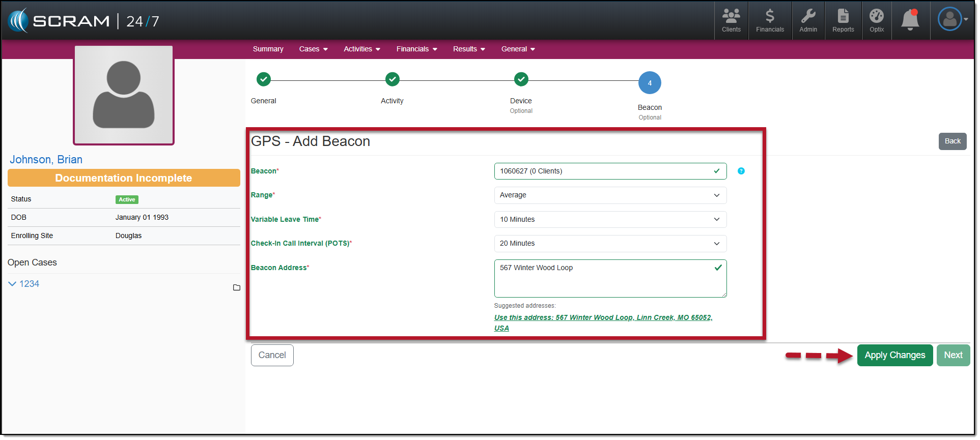Image resolution: width=980 pixels, height=440 pixels.
Task: Use the suggested Winter Wood Loop address
Action: 604,318
